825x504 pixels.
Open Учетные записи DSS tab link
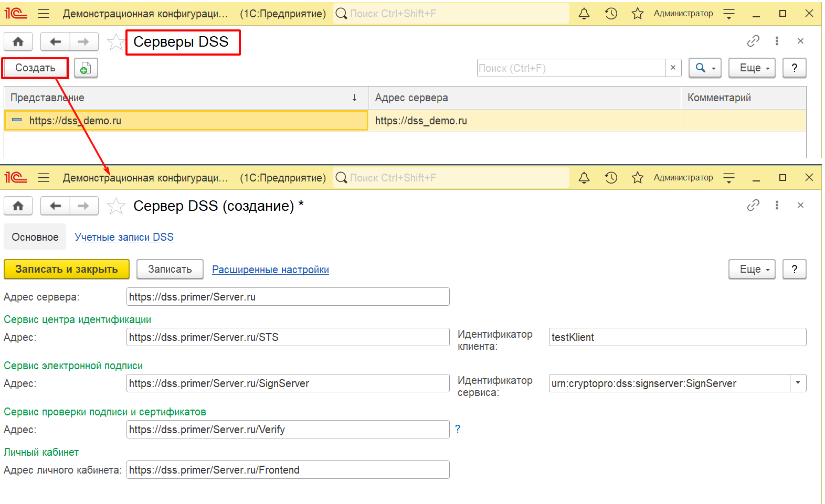coord(124,237)
